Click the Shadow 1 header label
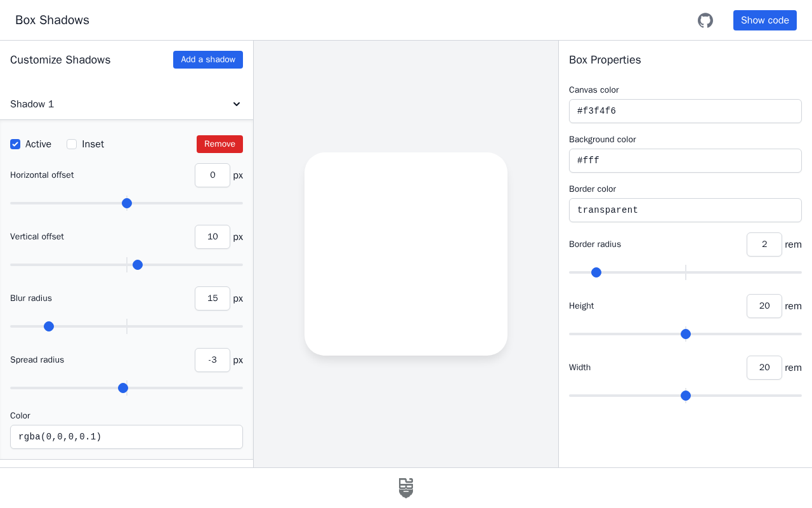This screenshot has height=508, width=812. pyautogui.click(x=32, y=104)
